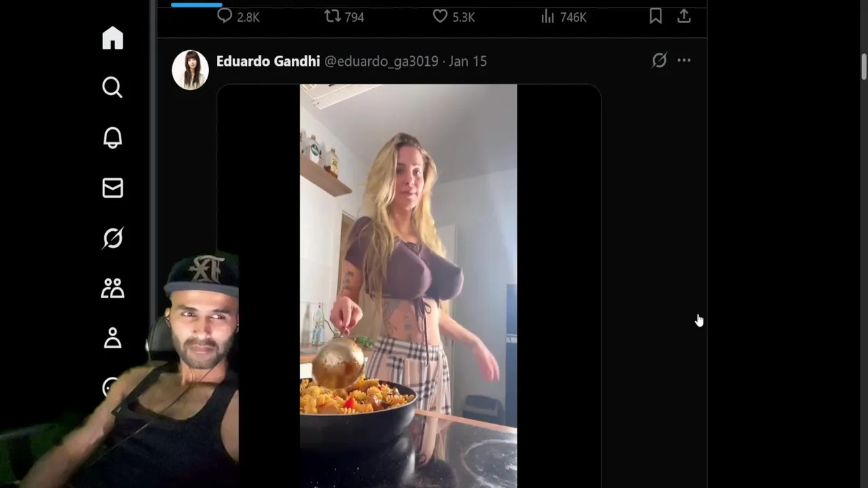This screenshot has width=868, height=488.
Task: Click Eduardo Gandhi's avatar picture
Action: (190, 70)
